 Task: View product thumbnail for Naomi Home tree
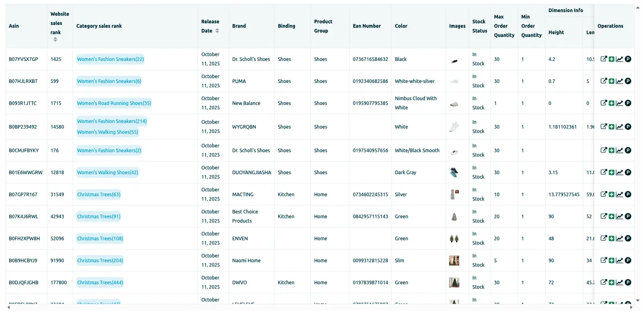click(x=454, y=261)
